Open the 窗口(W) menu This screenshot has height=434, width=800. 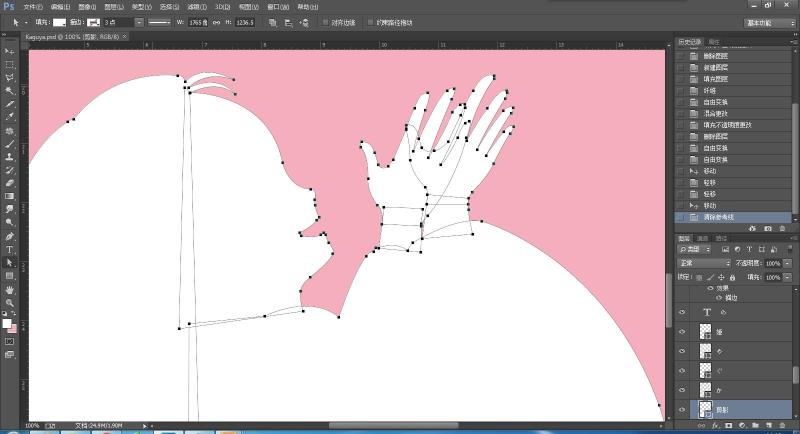click(x=278, y=7)
